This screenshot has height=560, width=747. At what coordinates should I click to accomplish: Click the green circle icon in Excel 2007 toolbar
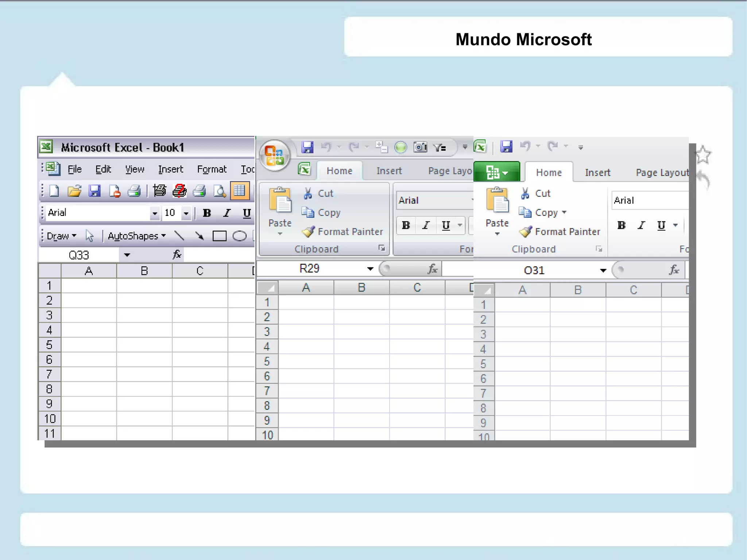coord(400,147)
